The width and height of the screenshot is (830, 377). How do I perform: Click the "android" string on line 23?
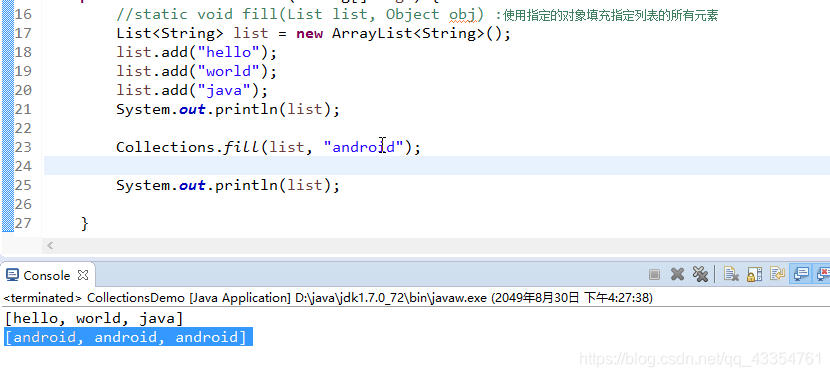[x=364, y=147]
